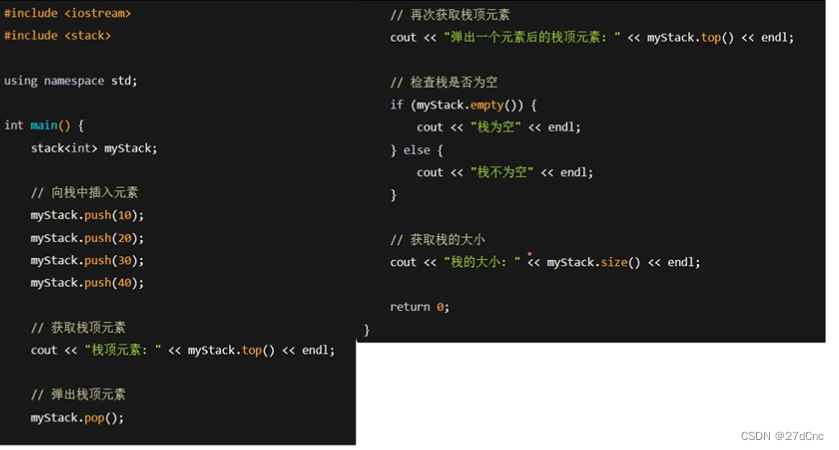The height and width of the screenshot is (450, 839).
Task: Click the '#include <iostream>' line
Action: [67, 13]
